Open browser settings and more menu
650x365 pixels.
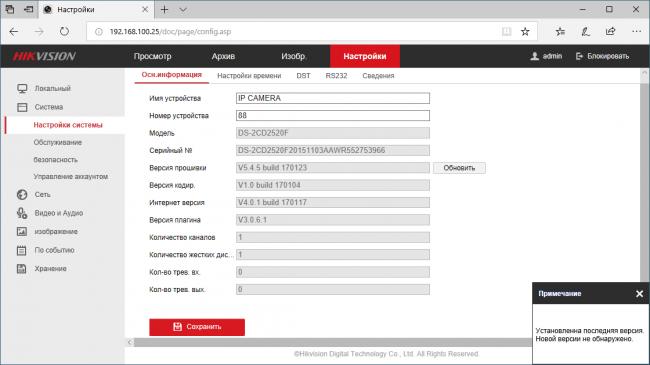[x=636, y=32]
